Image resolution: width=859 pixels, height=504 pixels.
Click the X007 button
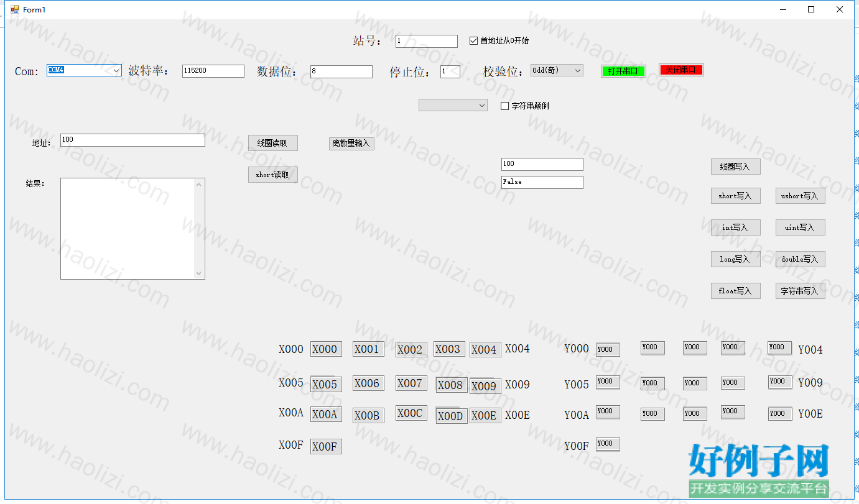[411, 383]
